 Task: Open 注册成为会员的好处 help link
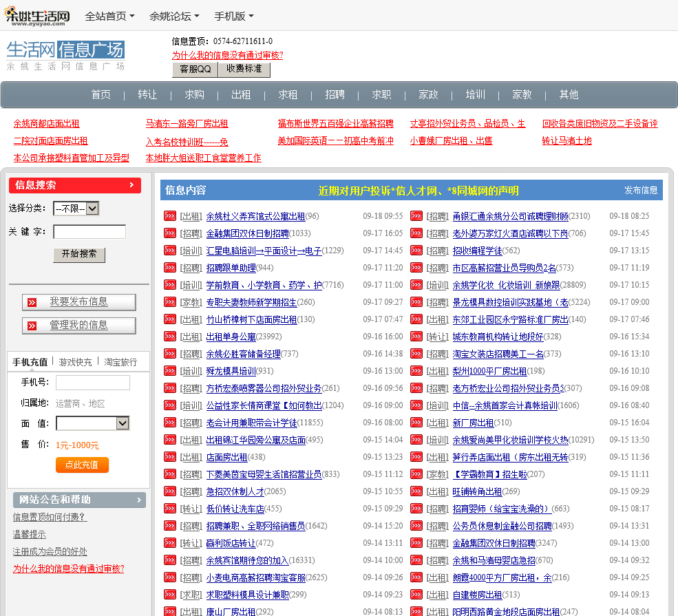pyautogui.click(x=50, y=551)
